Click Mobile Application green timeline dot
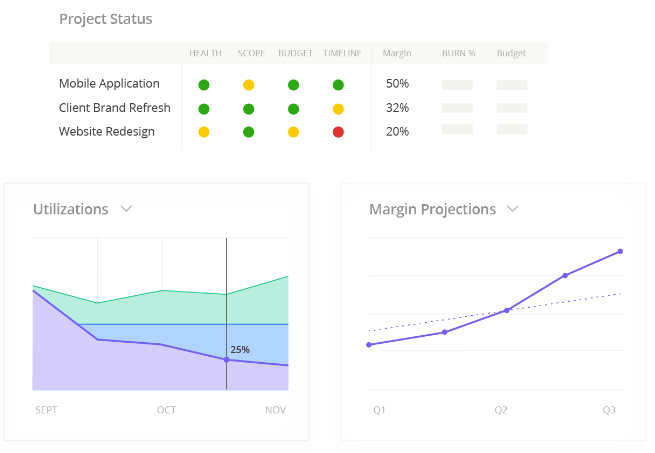Viewport: 655px width, 453px height. coord(338,85)
